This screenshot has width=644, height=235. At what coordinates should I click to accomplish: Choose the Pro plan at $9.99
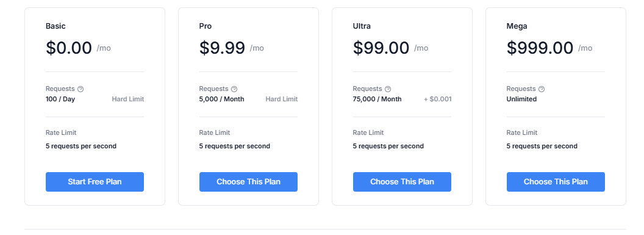pyautogui.click(x=248, y=182)
